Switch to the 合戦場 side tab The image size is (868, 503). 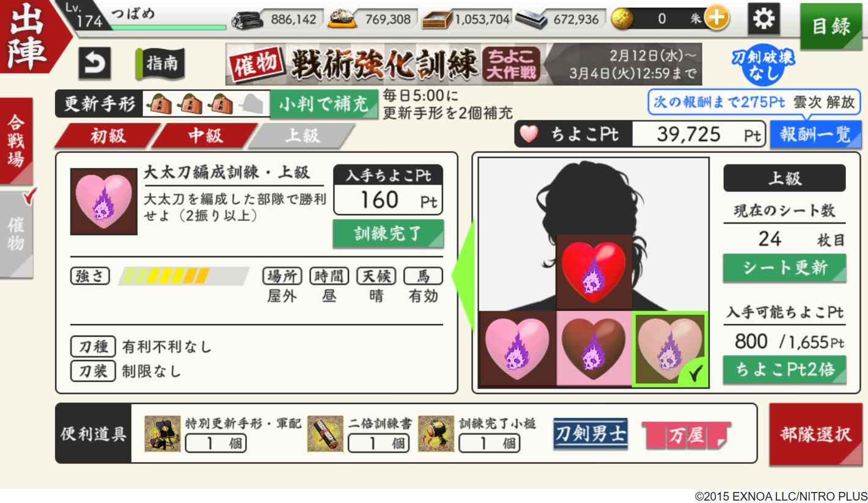[17, 141]
